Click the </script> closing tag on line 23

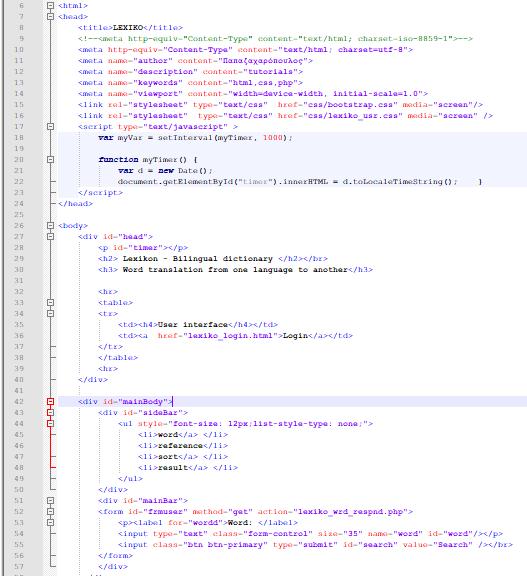coord(100,192)
